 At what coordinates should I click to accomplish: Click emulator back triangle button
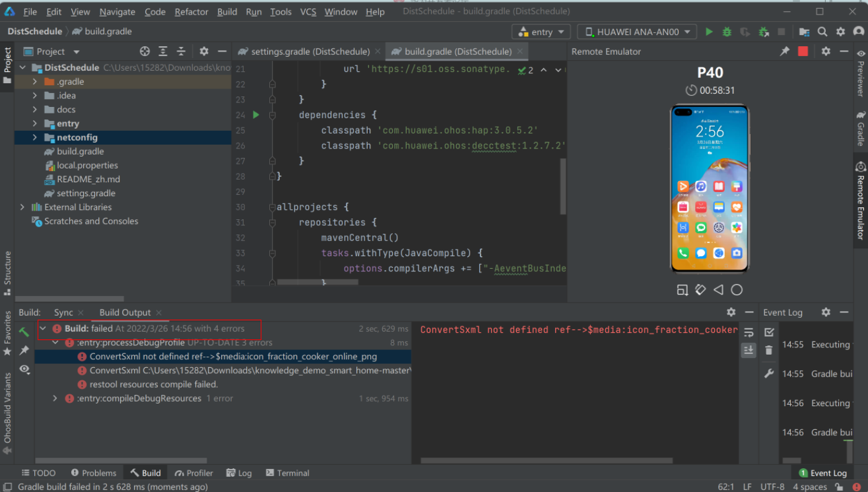coord(719,290)
